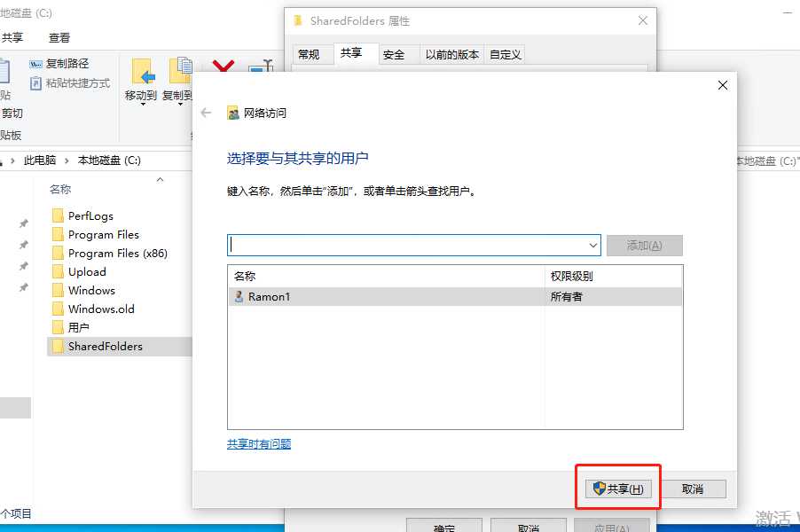Open Explorer's Share (共享) ribbon tab
The width and height of the screenshot is (800, 532).
click(12, 38)
